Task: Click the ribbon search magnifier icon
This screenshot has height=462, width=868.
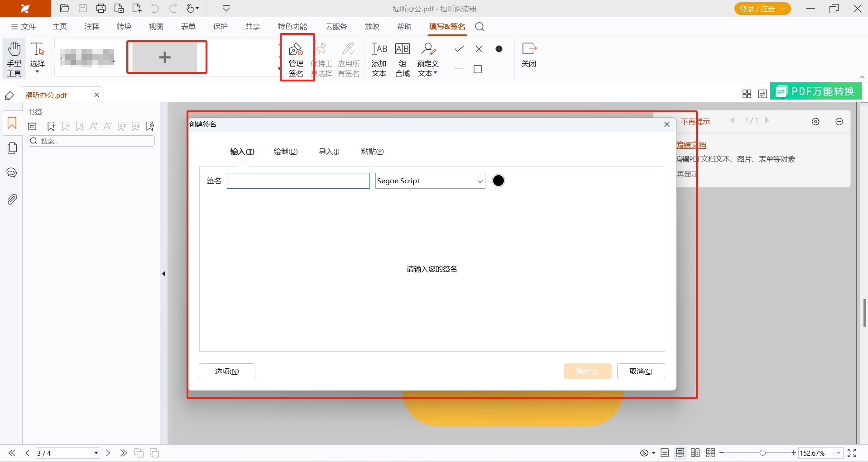Action: pos(480,27)
